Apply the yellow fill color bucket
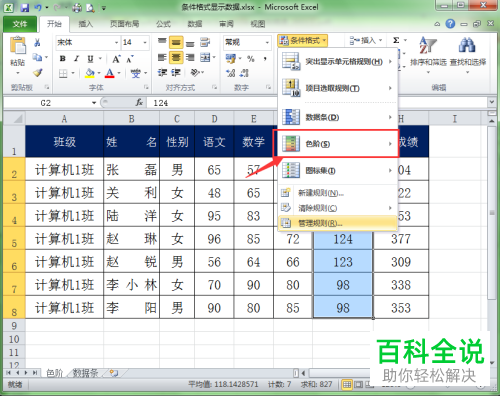The image size is (500, 396). coord(90,73)
